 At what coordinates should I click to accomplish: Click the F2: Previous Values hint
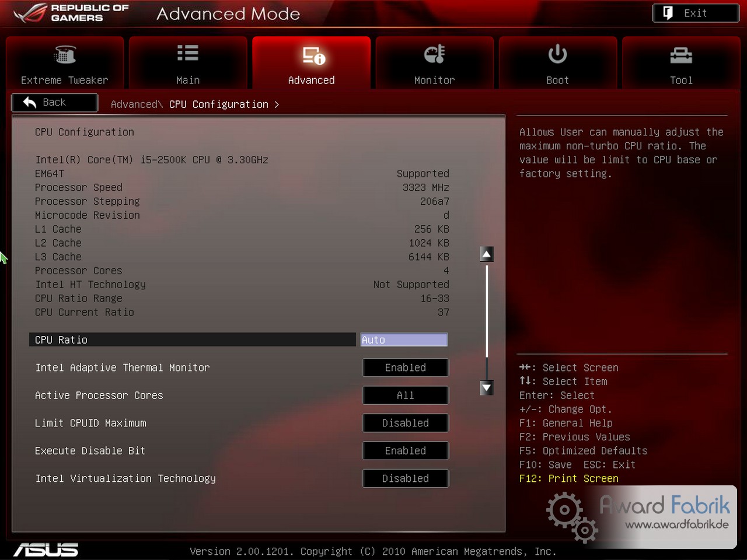point(574,437)
